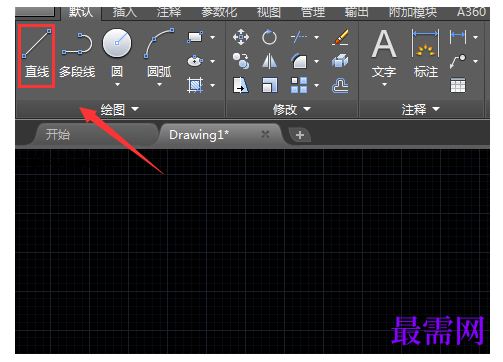Expand the 注释 (Annotation) panel
This screenshot has height=362, width=503.
pyautogui.click(x=421, y=109)
